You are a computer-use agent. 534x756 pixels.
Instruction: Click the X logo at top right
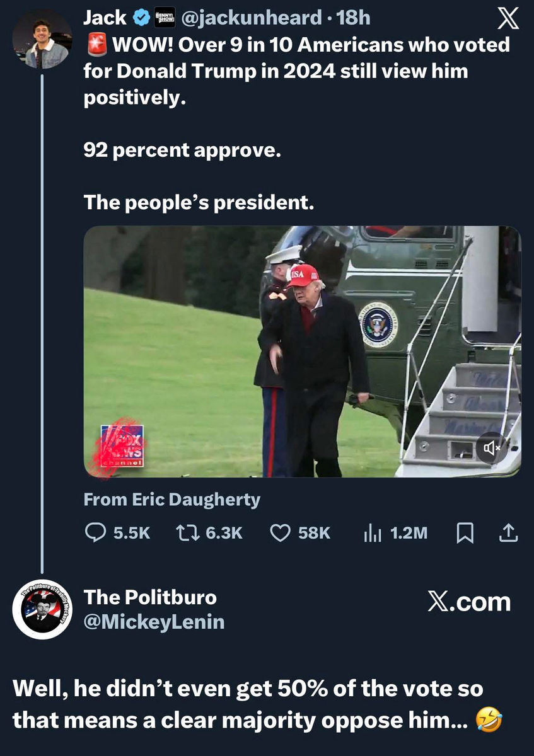point(508,20)
